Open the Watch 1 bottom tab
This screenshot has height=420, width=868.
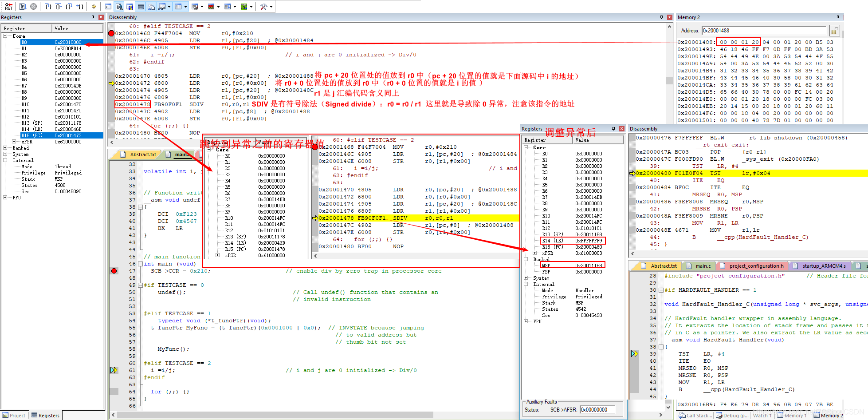(x=762, y=416)
